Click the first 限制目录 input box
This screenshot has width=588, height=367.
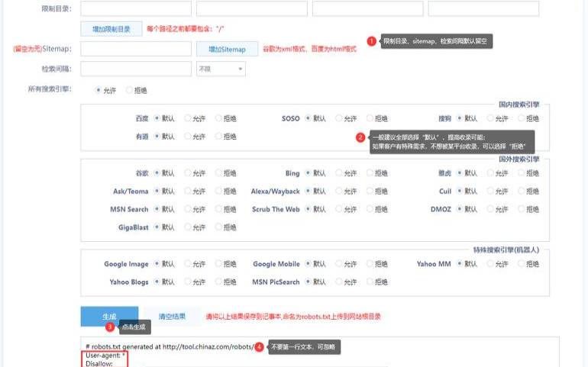pyautogui.click(x=135, y=8)
